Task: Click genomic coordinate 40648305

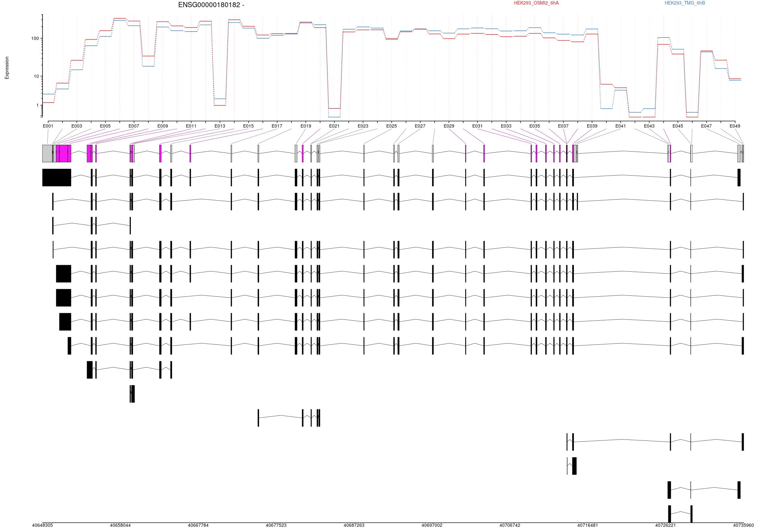Action: [x=43, y=525]
